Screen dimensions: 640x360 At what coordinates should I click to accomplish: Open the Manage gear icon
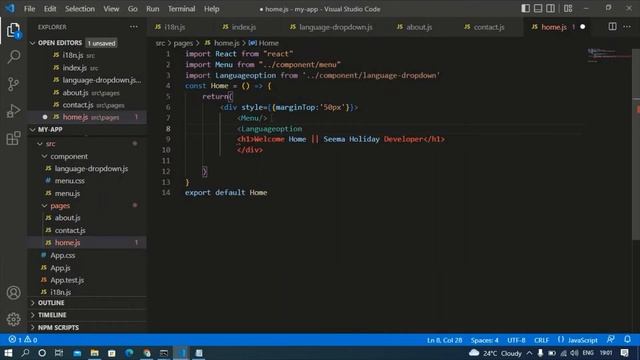(13, 319)
